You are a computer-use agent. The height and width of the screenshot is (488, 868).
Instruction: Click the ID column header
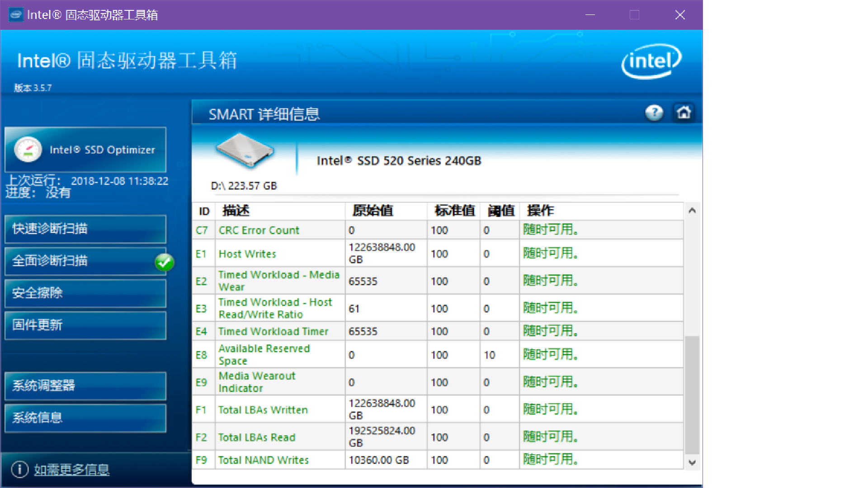[204, 211]
